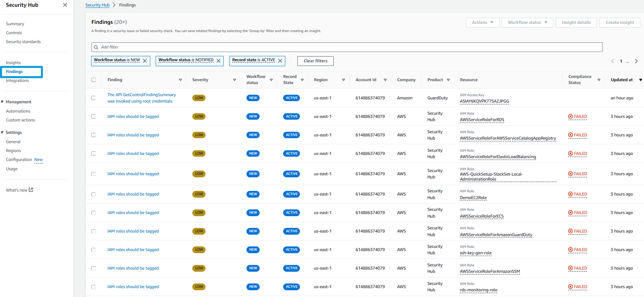Click the FAILED status for rds-monitoring-role
This screenshot has width=644, height=297.
click(x=578, y=286)
